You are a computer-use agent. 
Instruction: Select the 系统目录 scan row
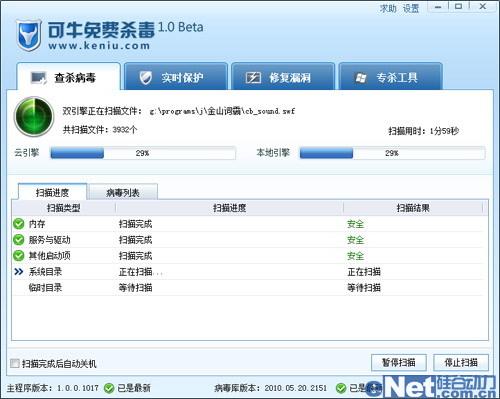(248, 272)
